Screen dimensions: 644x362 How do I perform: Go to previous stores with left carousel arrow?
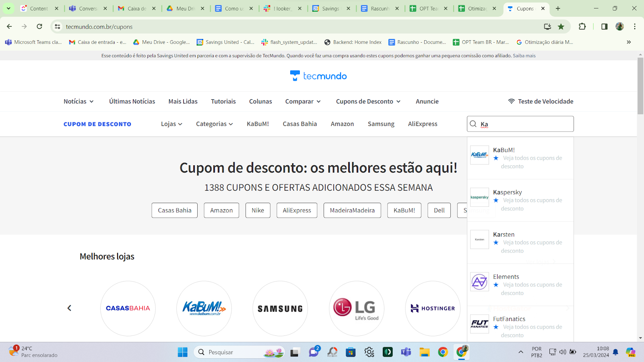coord(69,308)
